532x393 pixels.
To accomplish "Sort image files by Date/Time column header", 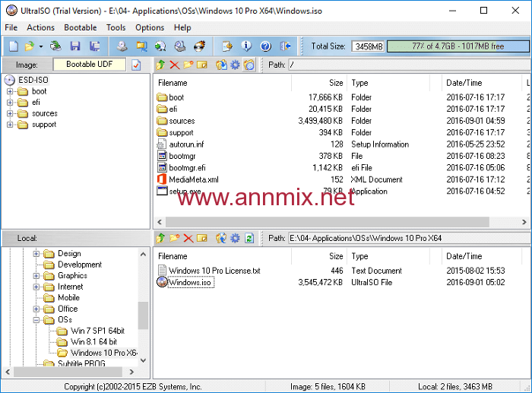I will tap(481, 83).
